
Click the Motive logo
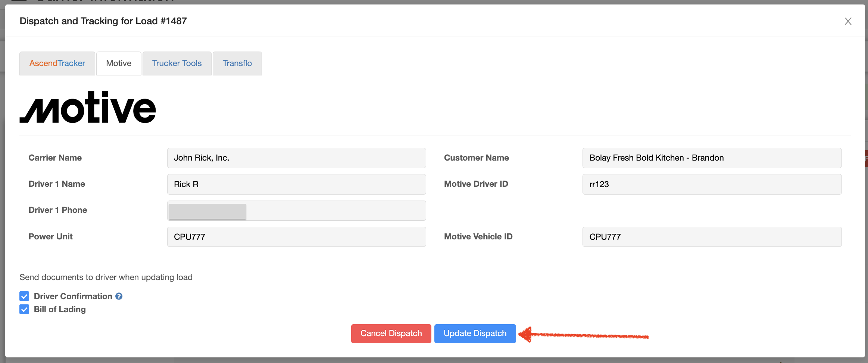[88, 107]
